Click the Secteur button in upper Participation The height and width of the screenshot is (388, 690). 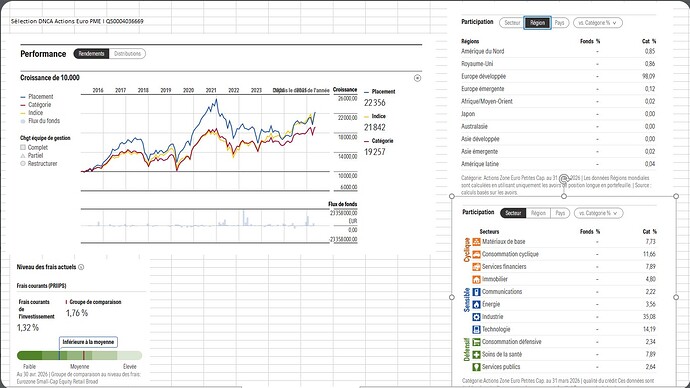pyautogui.click(x=512, y=22)
